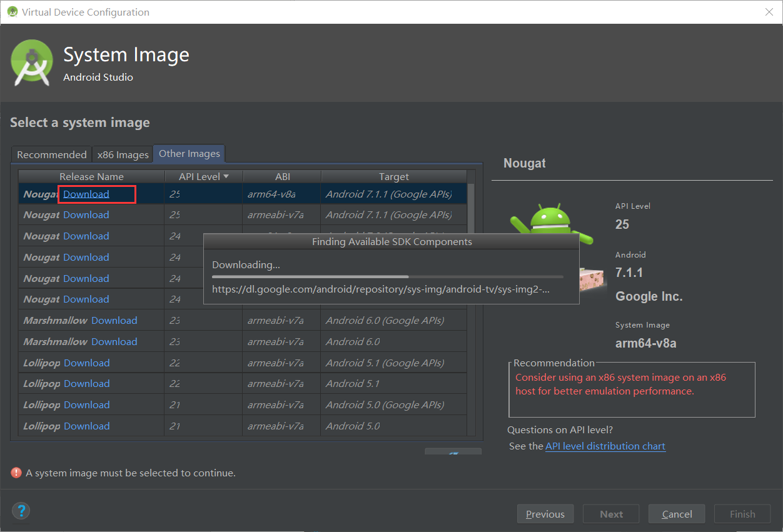Image resolution: width=783 pixels, height=532 pixels.
Task: Click the 'Android 5.0 (Google APIs)' target cell
Action: [x=394, y=404]
